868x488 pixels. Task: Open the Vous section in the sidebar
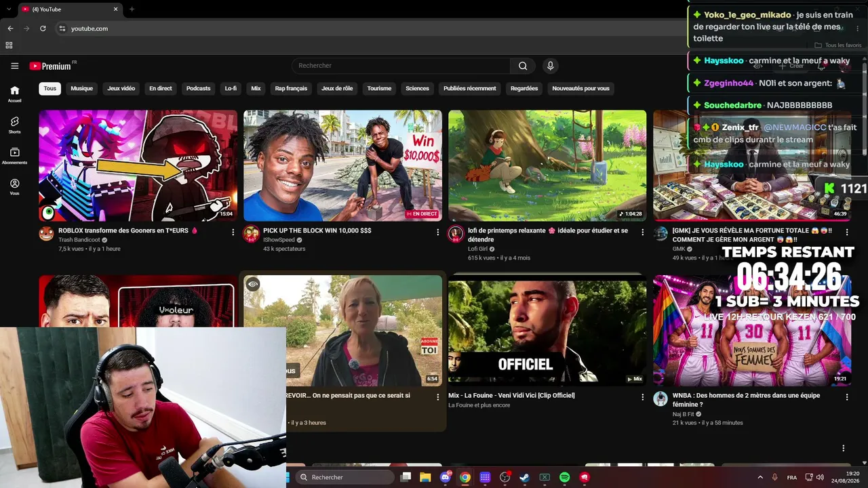pos(14,187)
